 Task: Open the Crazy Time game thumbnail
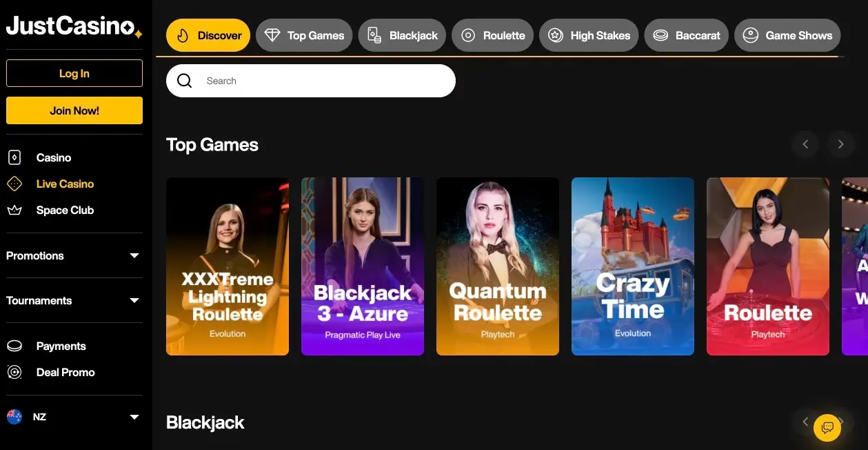pyautogui.click(x=632, y=266)
